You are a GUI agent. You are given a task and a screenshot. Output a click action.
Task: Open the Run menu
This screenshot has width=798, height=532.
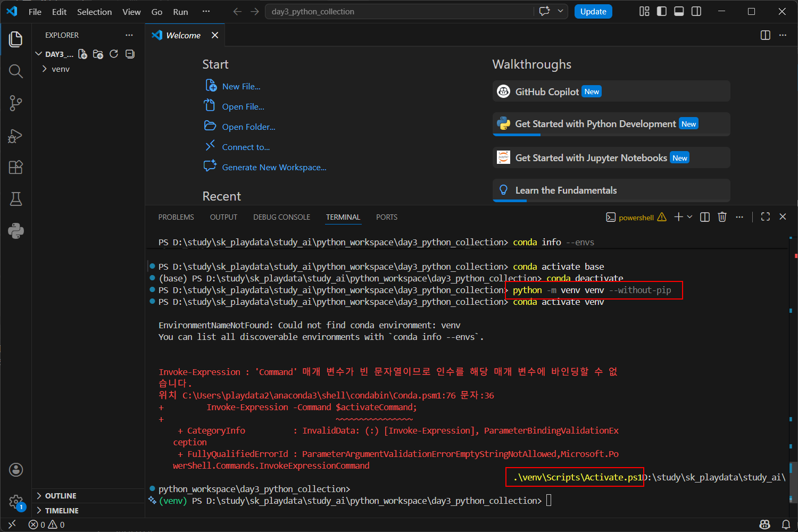(181, 12)
